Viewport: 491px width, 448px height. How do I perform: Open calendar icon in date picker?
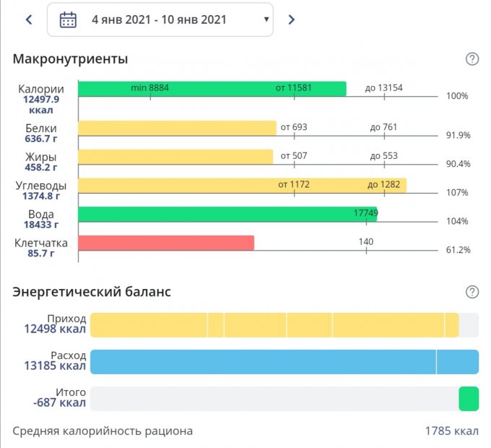[x=68, y=20]
